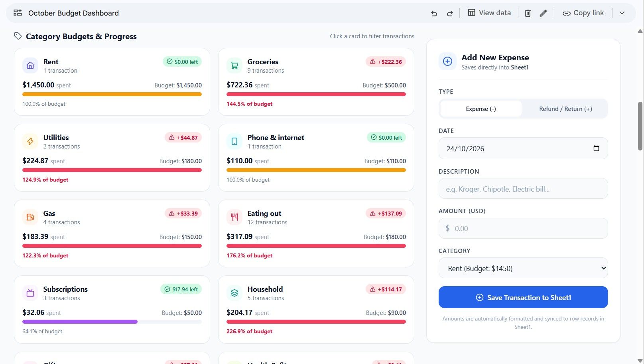The height and width of the screenshot is (364, 644).
Task: Click the Description input field
Action: tap(523, 189)
